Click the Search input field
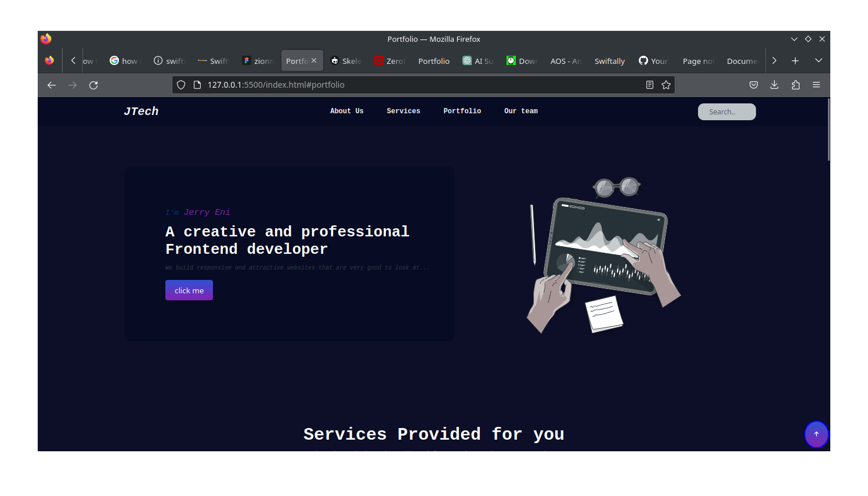Image resolution: width=868 pixels, height=496 pixels. point(726,112)
